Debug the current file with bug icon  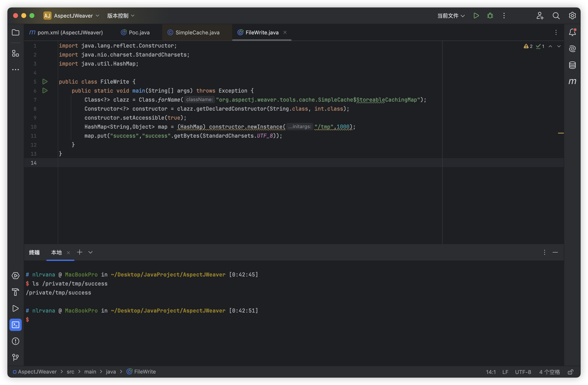pos(490,16)
